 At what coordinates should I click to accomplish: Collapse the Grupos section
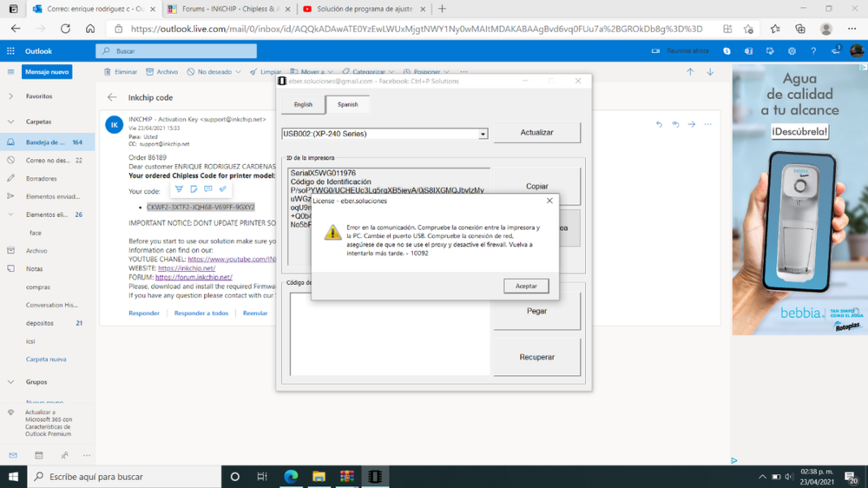click(x=10, y=382)
